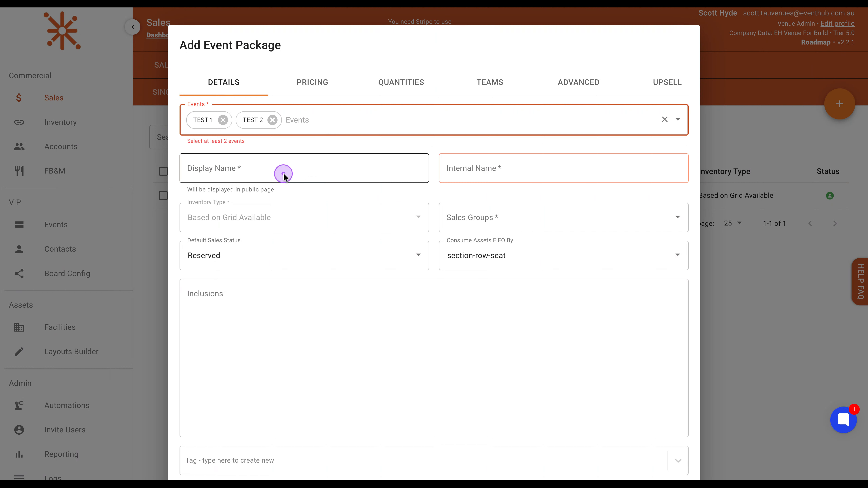
Task: Open the Events dropdown arrow
Action: pyautogui.click(x=678, y=120)
